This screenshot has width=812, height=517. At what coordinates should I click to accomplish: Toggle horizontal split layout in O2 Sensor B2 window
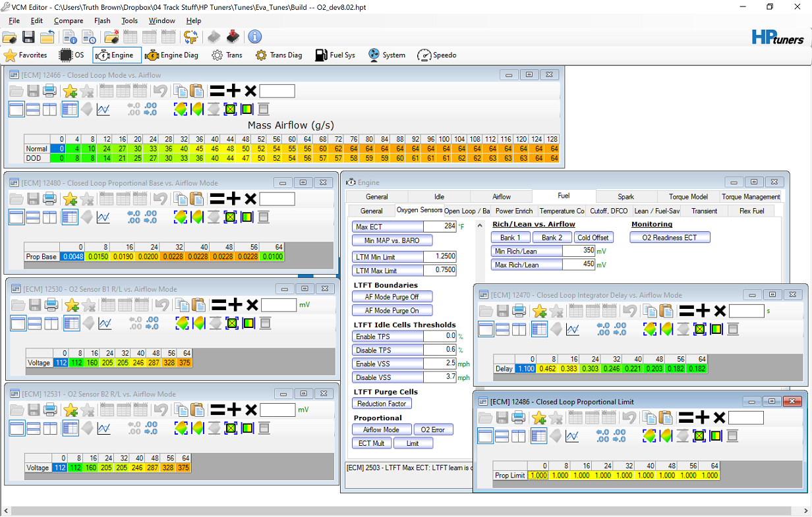click(x=34, y=429)
